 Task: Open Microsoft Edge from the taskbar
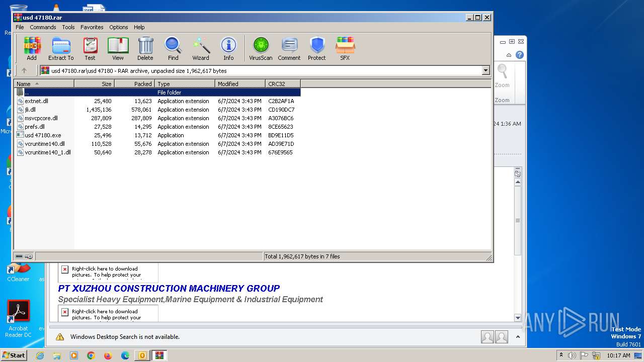tap(125, 355)
